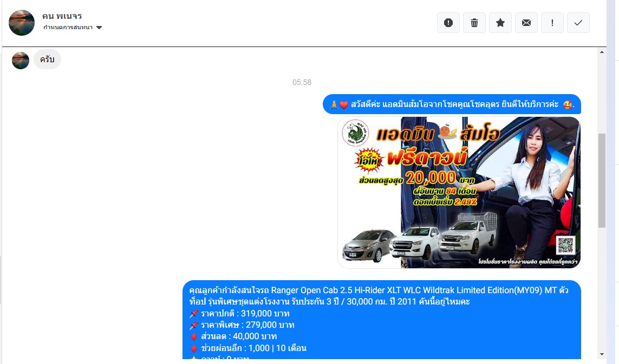Open the กำหนดการสนทนา dropdown arrow
619x364 pixels.
click(x=99, y=28)
